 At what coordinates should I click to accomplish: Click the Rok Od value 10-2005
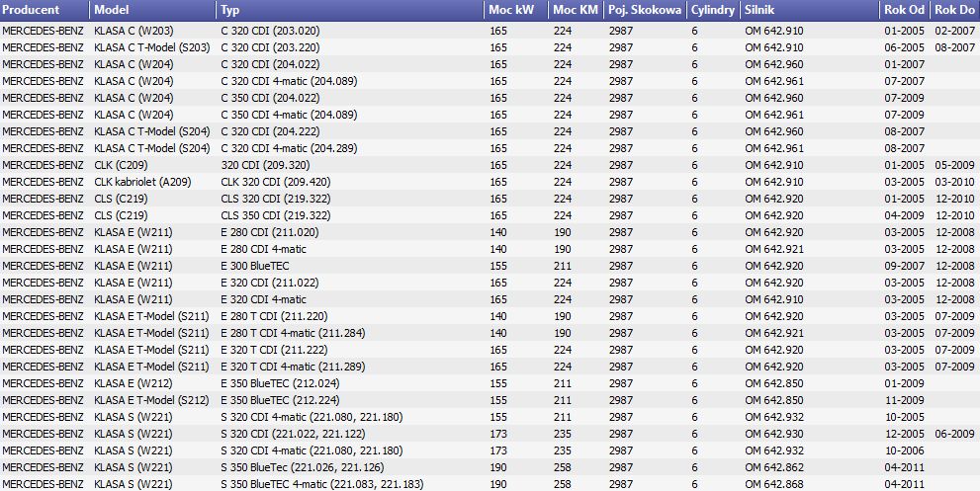click(905, 417)
